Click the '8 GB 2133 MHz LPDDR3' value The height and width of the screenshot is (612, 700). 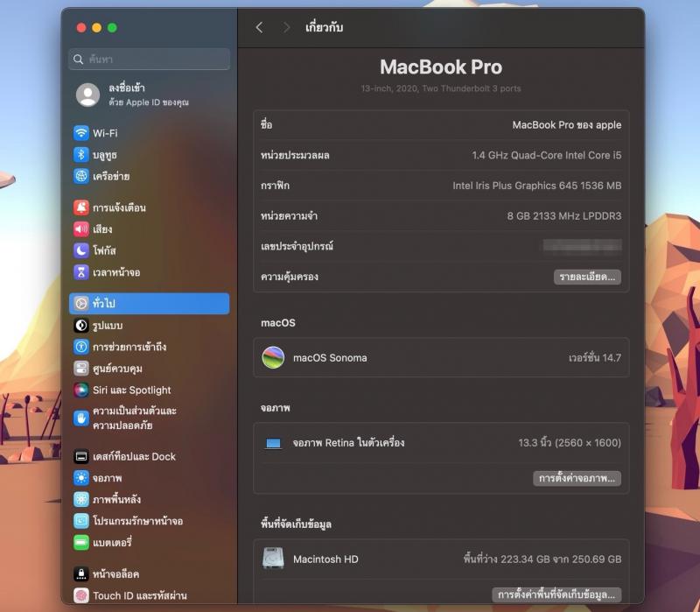pos(563,216)
